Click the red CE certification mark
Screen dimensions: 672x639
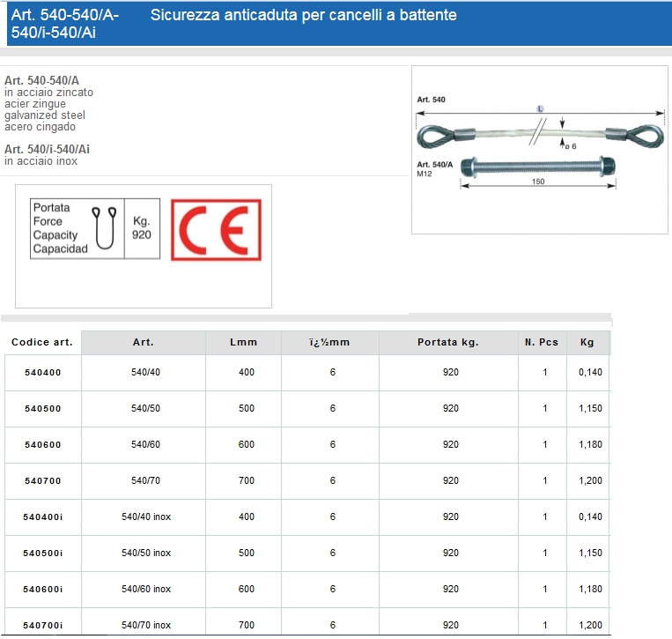pos(215,229)
